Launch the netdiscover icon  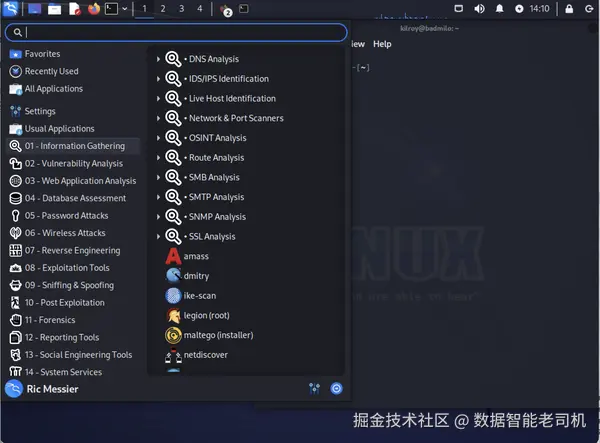click(173, 355)
